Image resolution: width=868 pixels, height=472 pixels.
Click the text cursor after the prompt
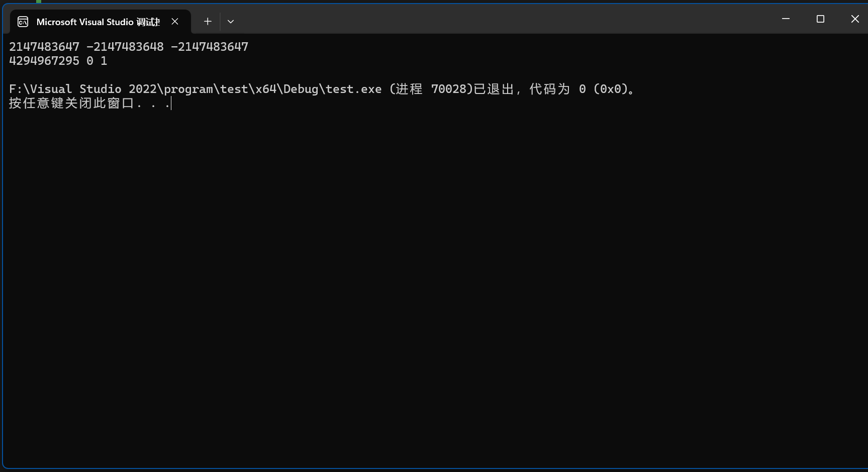[x=171, y=104]
